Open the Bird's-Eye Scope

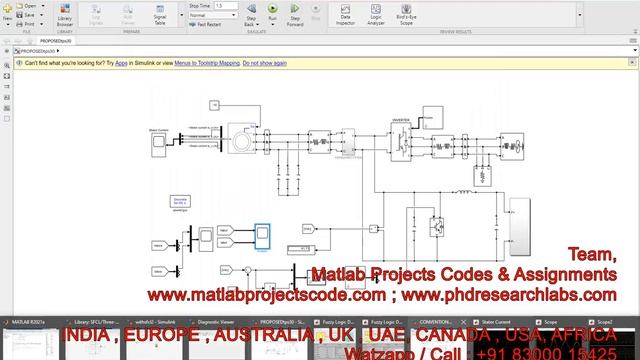[x=406, y=15]
